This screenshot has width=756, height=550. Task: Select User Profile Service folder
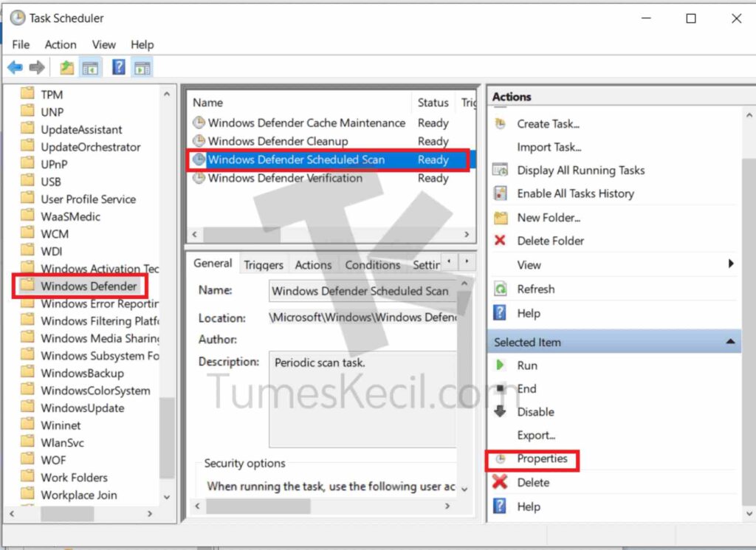[x=89, y=199]
